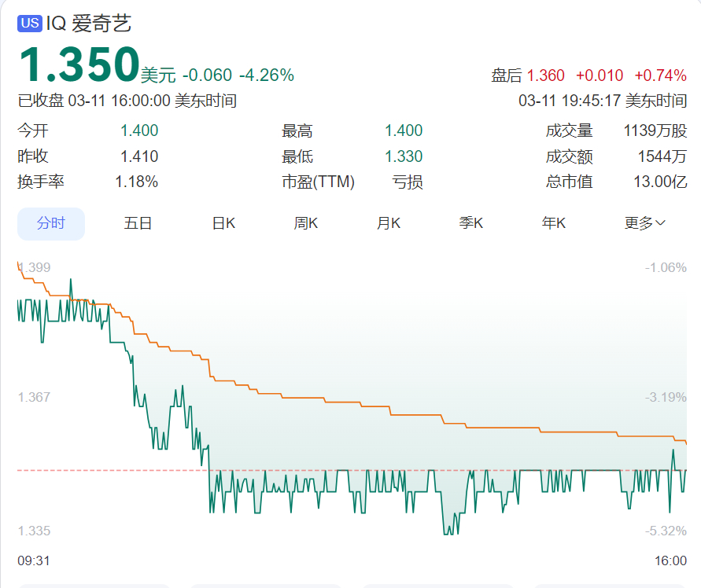This screenshot has height=588, width=701.
Task: Expand the 更多 more options dropdown
Action: [x=644, y=223]
